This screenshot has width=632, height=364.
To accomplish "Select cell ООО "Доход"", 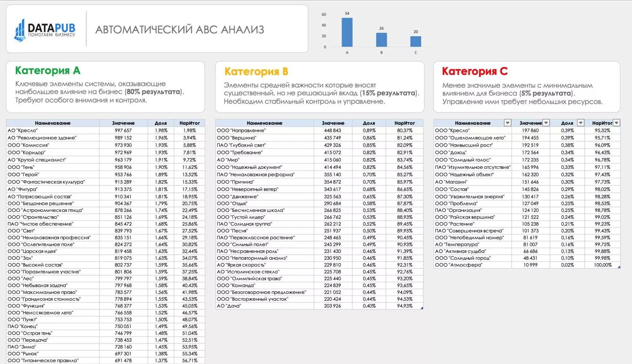I will pyautogui.click(x=473, y=152).
